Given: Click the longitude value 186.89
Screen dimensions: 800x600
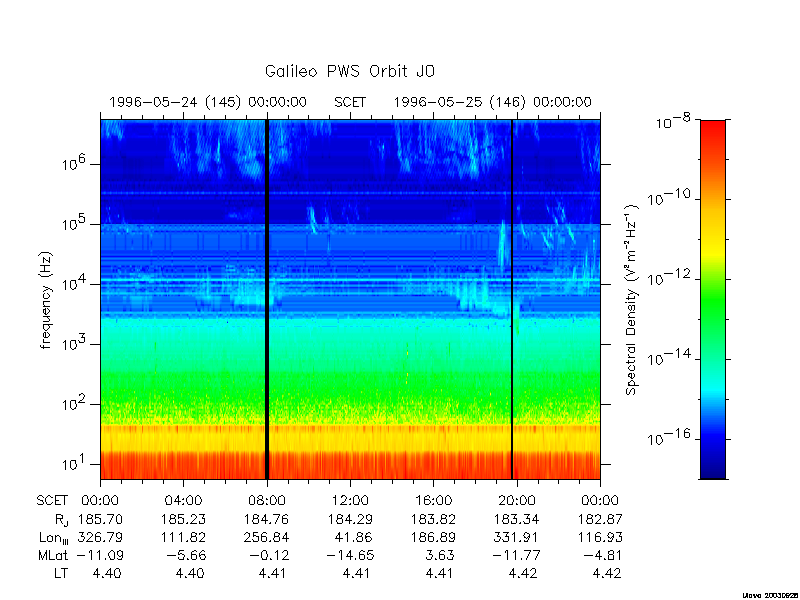Looking at the screenshot, I should tap(434, 537).
